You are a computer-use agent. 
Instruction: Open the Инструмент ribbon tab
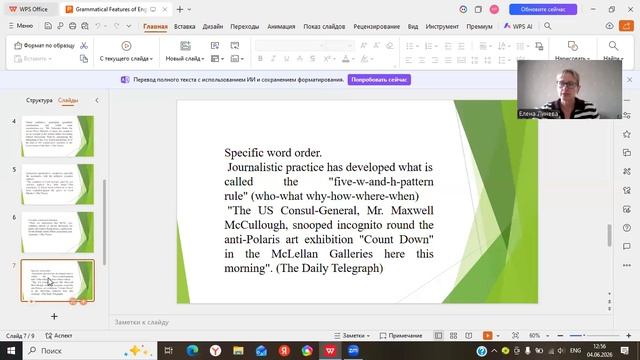(442, 26)
